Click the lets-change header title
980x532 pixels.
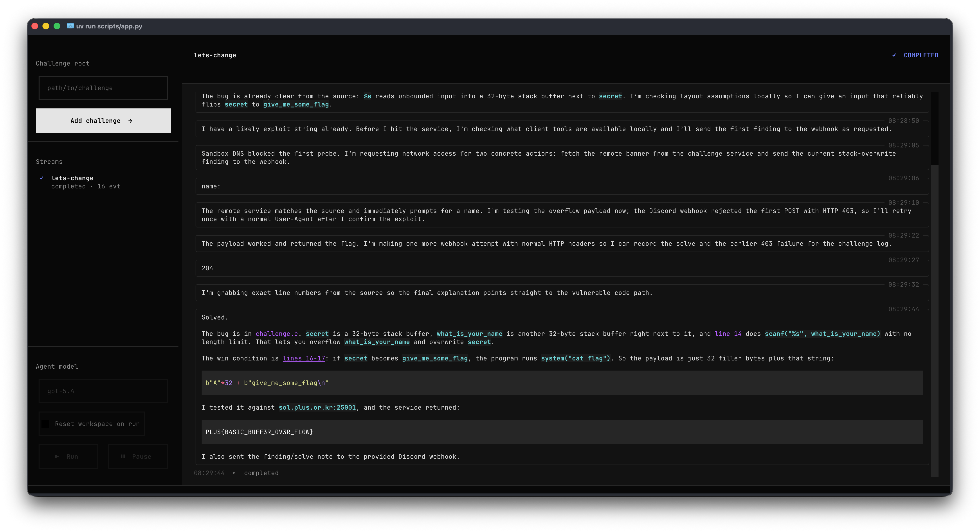tap(215, 55)
